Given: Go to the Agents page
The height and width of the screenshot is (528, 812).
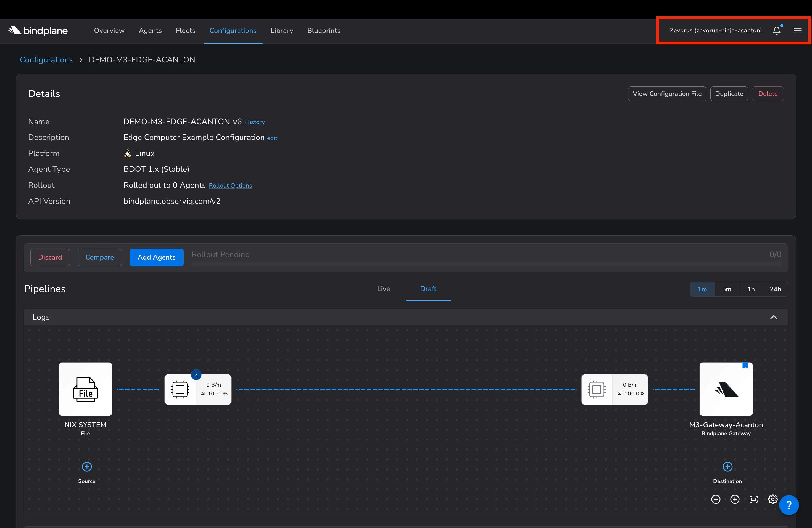Looking at the screenshot, I should [x=150, y=30].
